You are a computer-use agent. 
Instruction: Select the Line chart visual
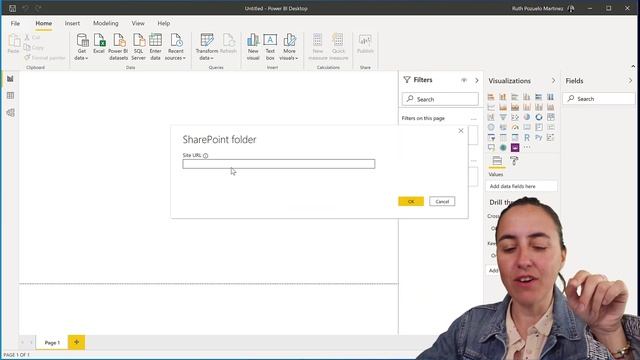491,107
